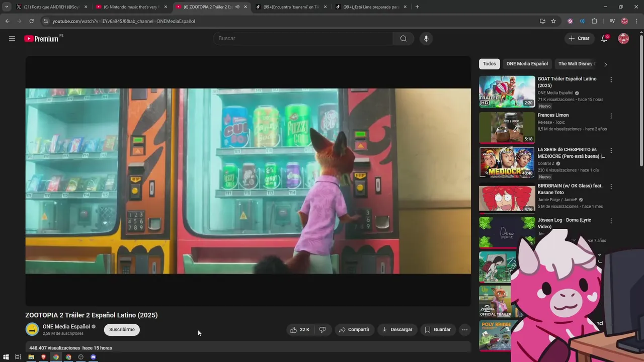Open Discord from taskbar

pyautogui.click(x=93, y=357)
